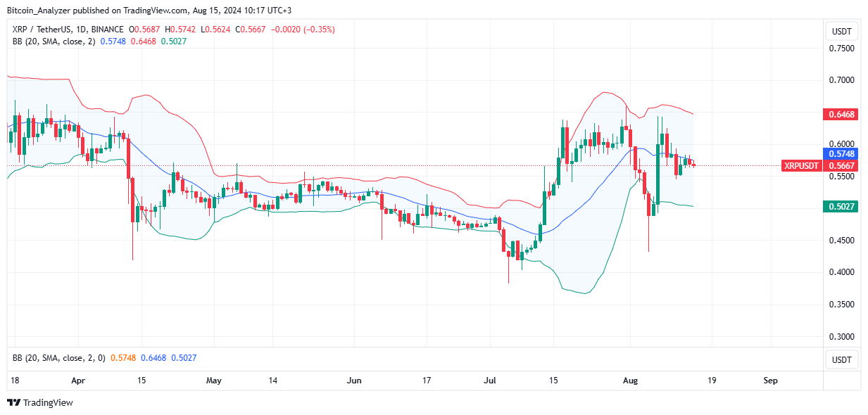Image resolution: width=868 pixels, height=415 pixels.
Task: Click the Sep label on time axis
Action: [x=770, y=381]
